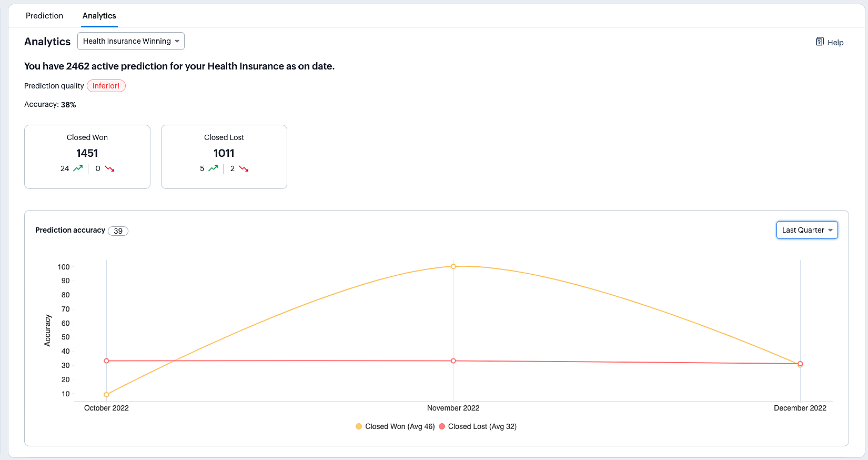
Task: Switch to the Prediction tab
Action: pos(44,16)
